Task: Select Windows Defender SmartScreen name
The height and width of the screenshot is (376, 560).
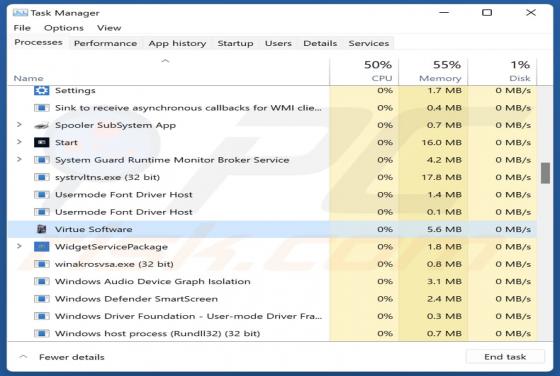Action: [136, 299]
